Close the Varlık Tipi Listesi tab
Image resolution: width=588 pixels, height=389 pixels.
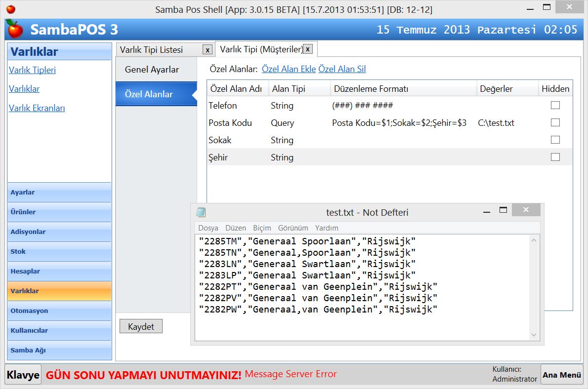pos(208,49)
